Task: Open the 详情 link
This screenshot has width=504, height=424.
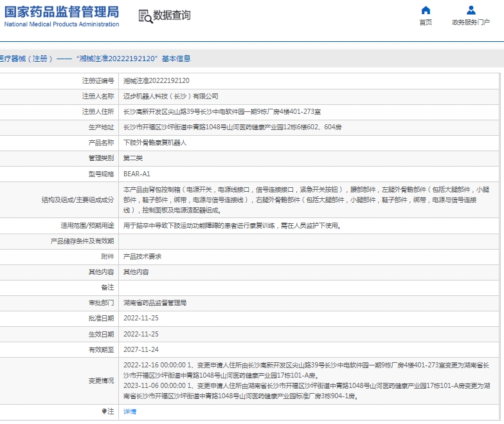Action: pyautogui.click(x=130, y=411)
